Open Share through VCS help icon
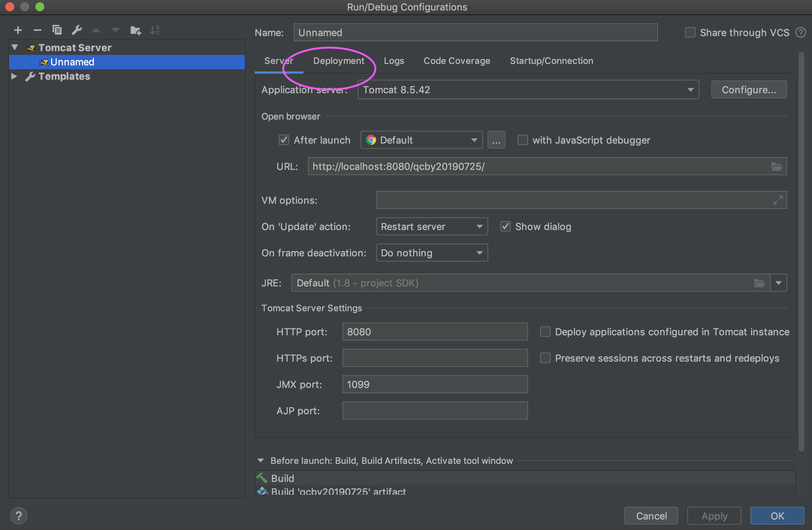This screenshot has width=812, height=530. point(801,33)
